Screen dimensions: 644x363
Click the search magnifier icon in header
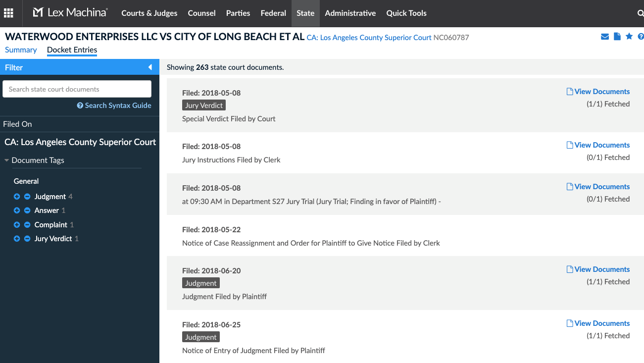[x=640, y=13]
